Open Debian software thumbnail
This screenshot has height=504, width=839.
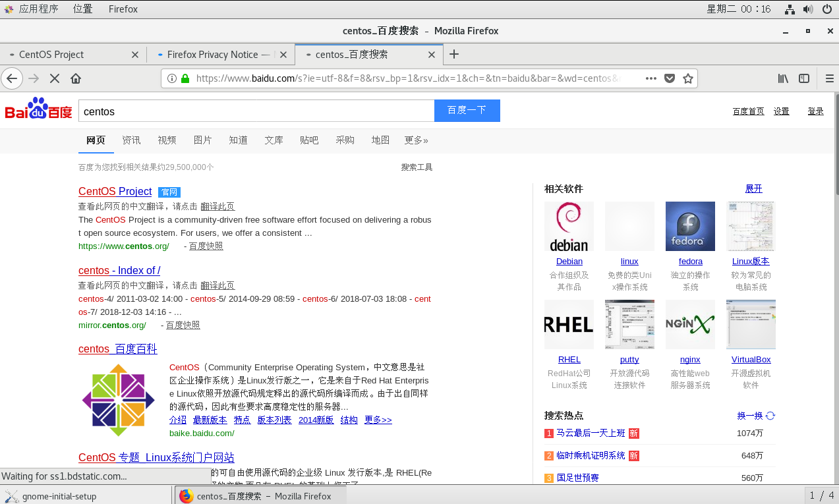[x=569, y=226]
